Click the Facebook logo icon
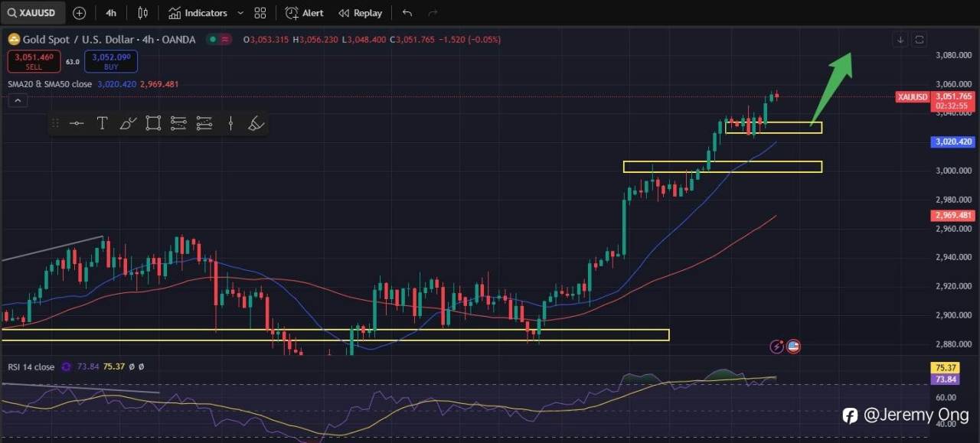Screen dimensions: 980x443 pyautogui.click(x=850, y=415)
